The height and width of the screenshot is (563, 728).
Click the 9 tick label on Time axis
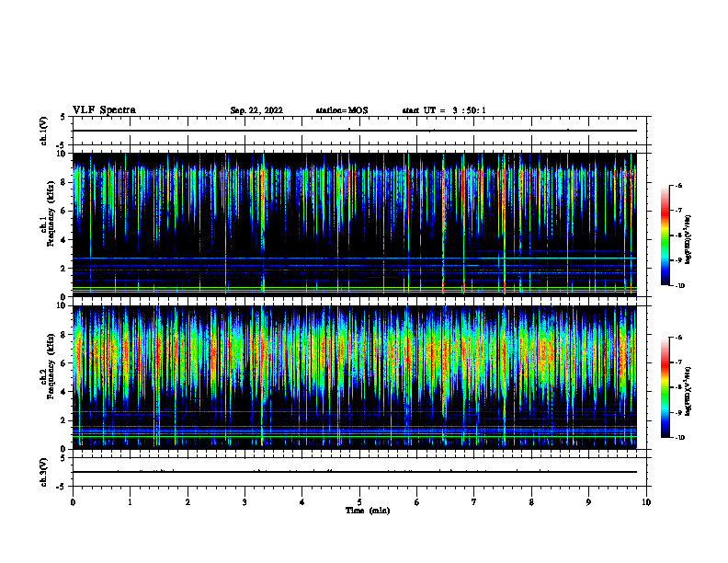coord(588,502)
